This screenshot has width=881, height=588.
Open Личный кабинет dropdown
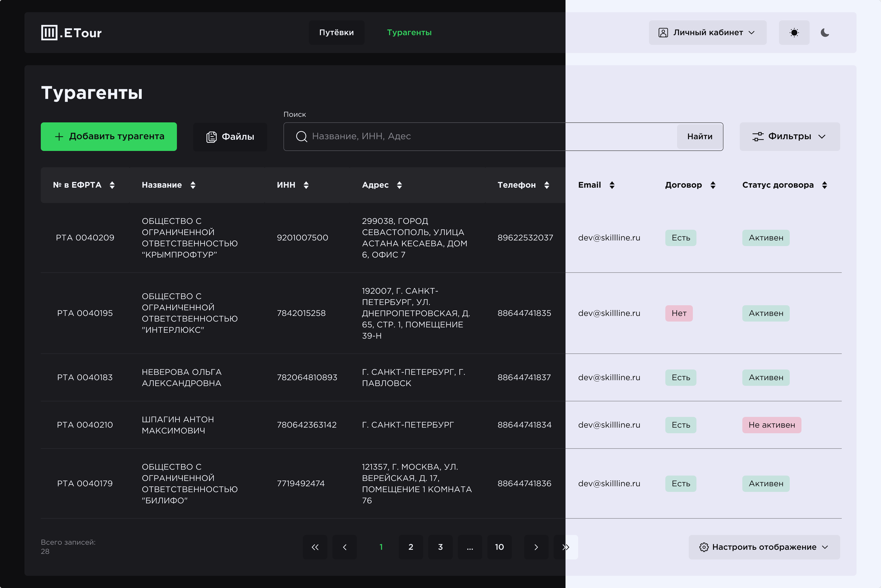click(707, 33)
